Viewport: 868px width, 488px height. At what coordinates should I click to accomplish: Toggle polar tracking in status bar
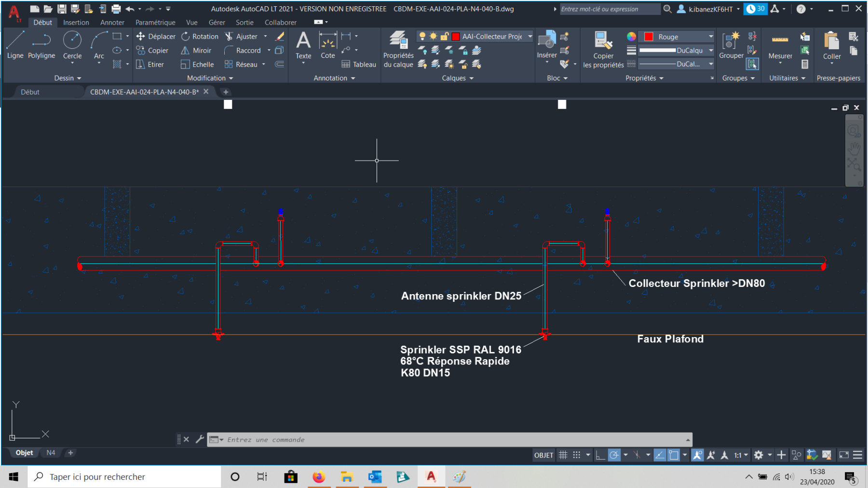tap(614, 455)
